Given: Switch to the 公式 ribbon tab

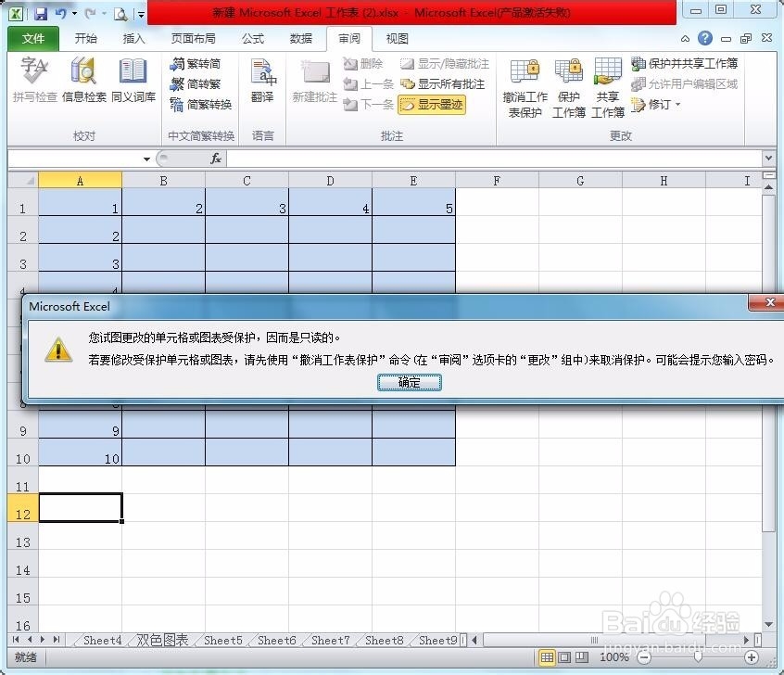Looking at the screenshot, I should click(x=253, y=39).
